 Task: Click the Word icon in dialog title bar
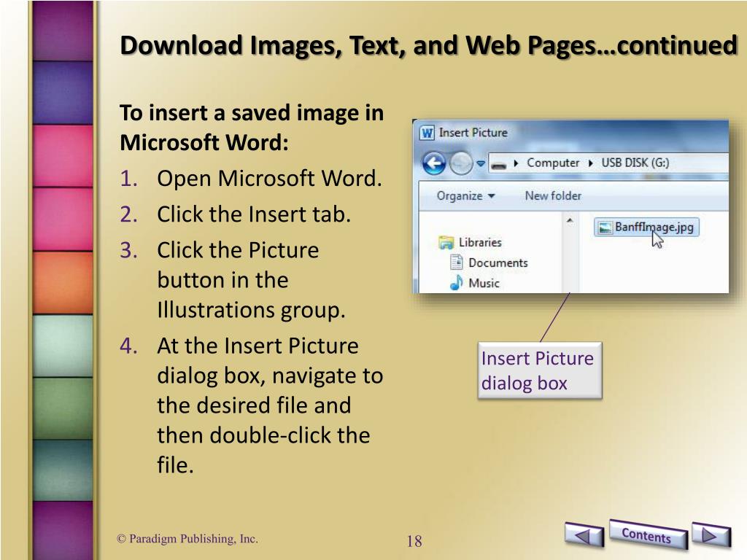pyautogui.click(x=427, y=133)
